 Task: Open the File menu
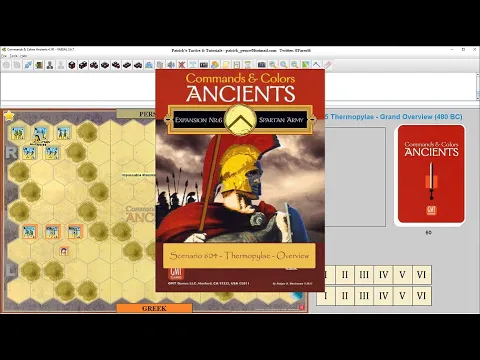point(4,56)
